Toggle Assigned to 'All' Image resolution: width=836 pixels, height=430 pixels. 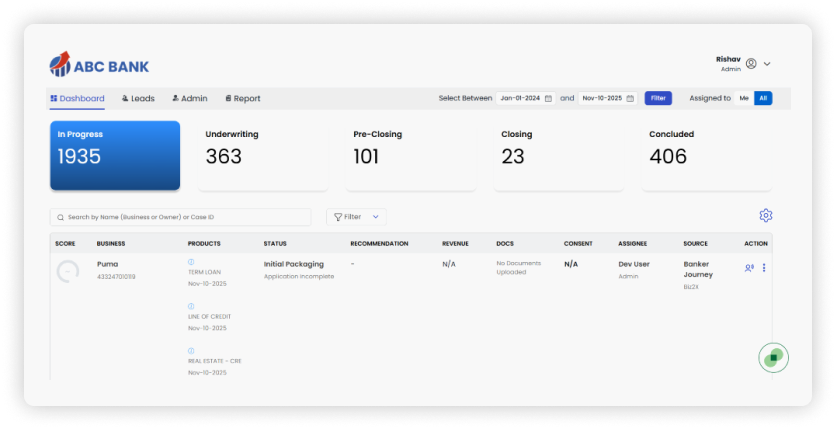[x=762, y=98]
